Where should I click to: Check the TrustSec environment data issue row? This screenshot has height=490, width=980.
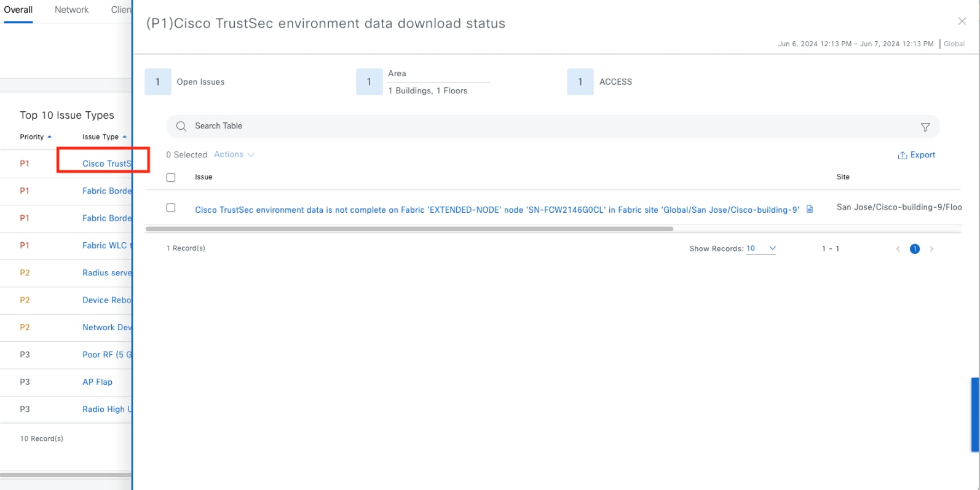(171, 208)
